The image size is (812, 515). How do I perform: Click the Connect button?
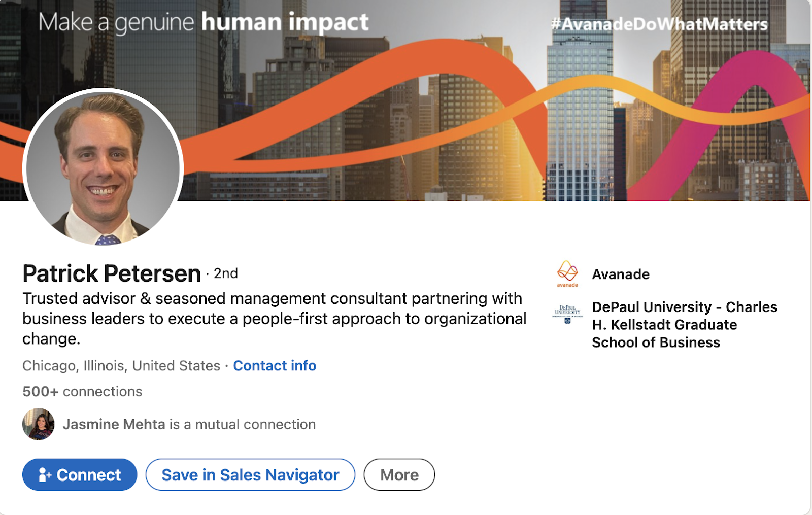(79, 475)
